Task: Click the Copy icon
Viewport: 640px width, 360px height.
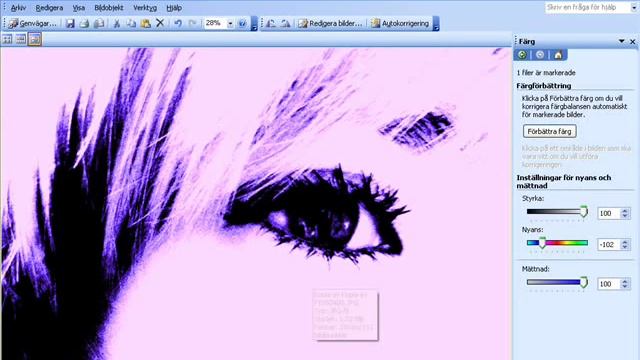Action: click(131, 24)
